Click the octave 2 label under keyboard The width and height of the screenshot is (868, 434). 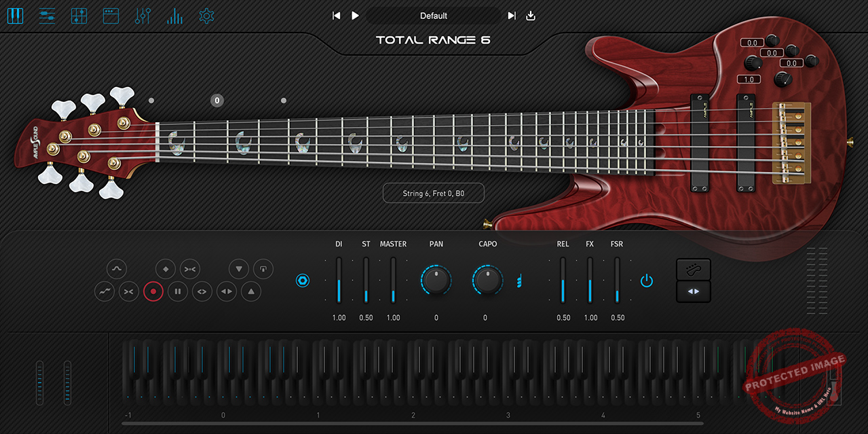413,415
